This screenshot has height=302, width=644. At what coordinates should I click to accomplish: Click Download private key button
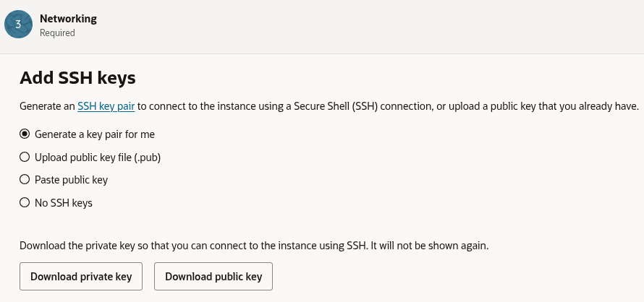pyautogui.click(x=81, y=276)
